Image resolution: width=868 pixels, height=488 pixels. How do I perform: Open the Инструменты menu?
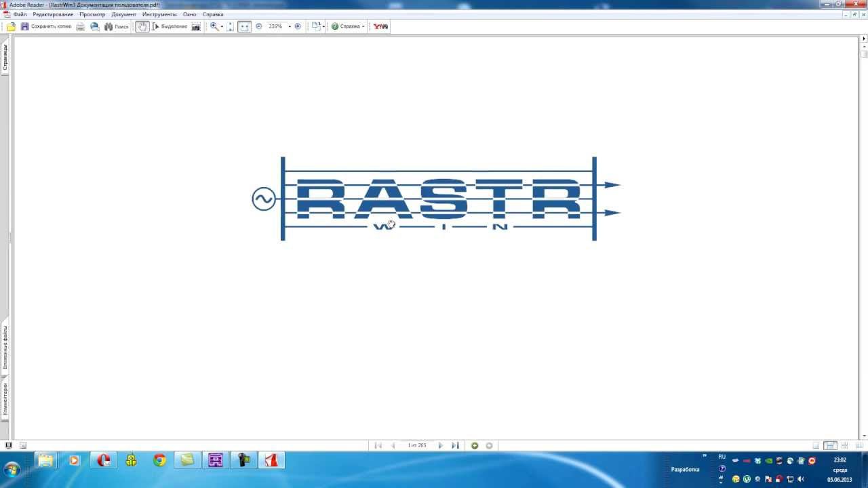(159, 14)
